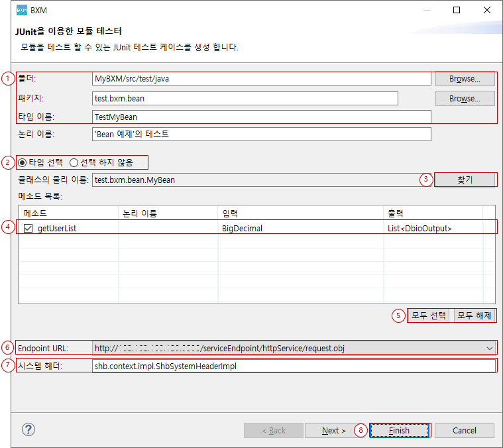Click into the '타입 이름' TestMyBean field
Image resolution: width=503 pixels, height=448 pixels.
click(x=261, y=117)
